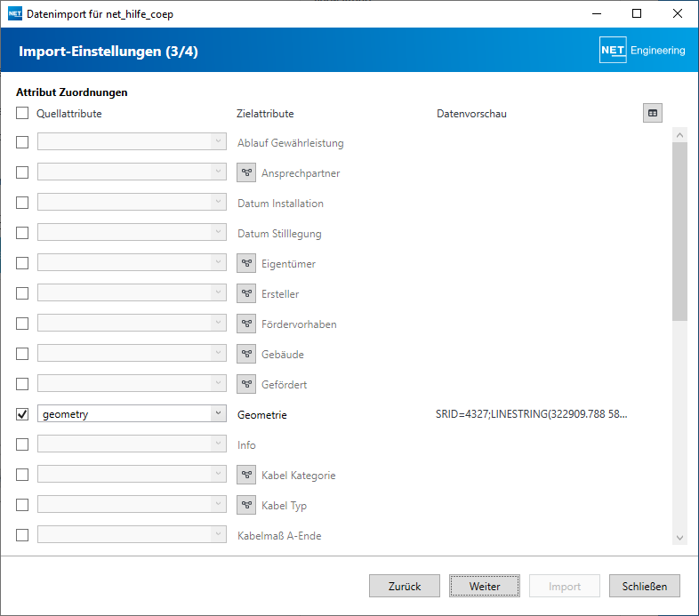Screen dimensions: 699x616
Task: Expand source dropdown for Datum Installation
Action: point(218,203)
